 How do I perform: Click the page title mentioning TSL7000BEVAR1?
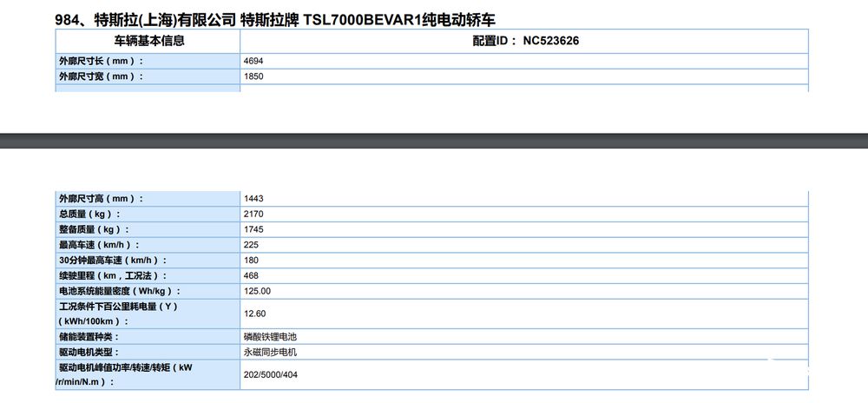click(x=282, y=19)
